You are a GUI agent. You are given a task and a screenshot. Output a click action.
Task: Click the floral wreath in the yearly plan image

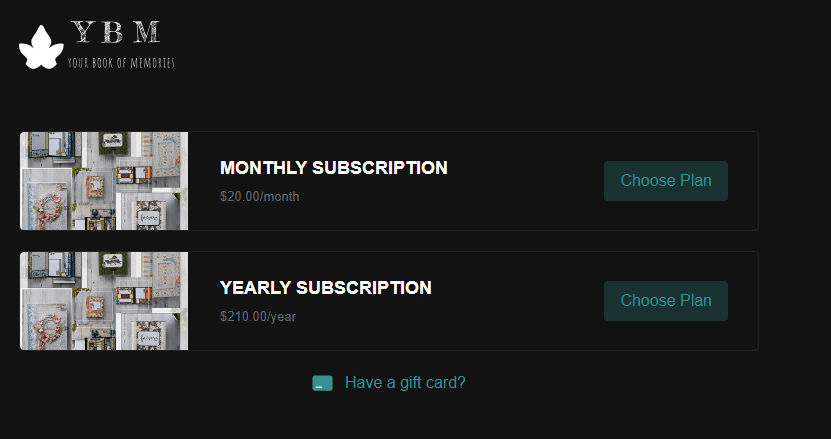coord(46,328)
